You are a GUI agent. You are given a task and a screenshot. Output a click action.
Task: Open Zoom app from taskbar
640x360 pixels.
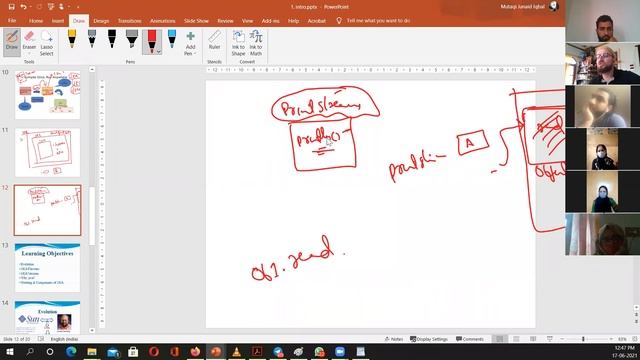340,351
